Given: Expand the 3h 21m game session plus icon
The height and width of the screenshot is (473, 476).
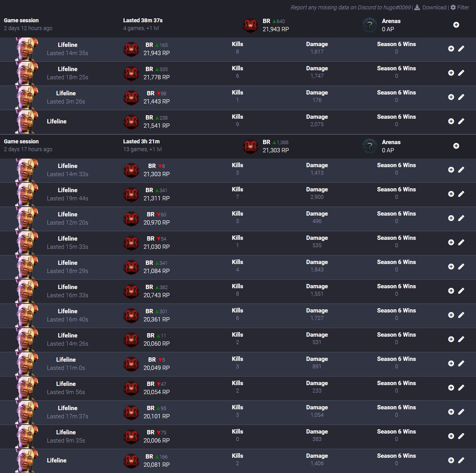Looking at the screenshot, I should point(456,146).
